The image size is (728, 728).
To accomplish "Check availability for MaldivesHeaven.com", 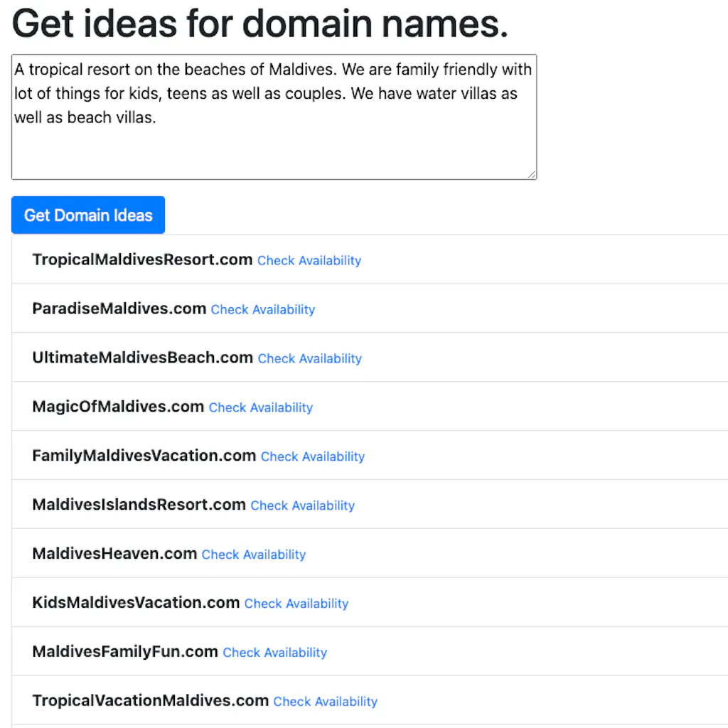I will point(253,555).
